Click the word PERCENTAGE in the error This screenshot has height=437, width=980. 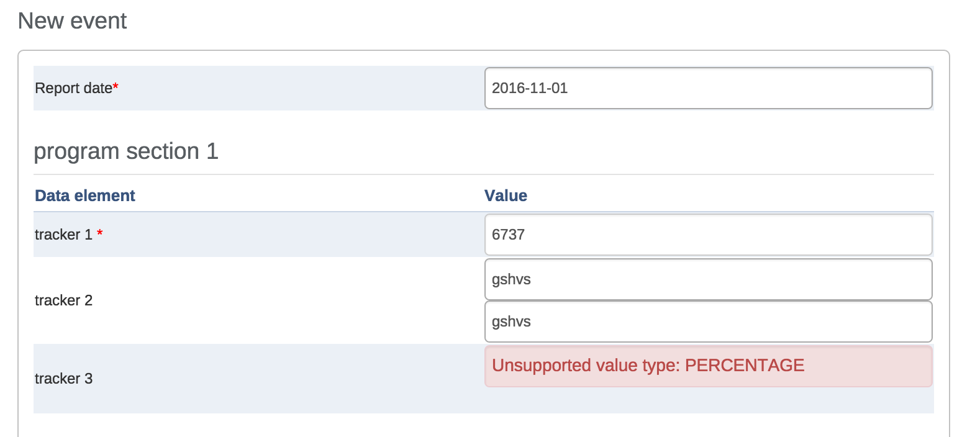click(744, 366)
